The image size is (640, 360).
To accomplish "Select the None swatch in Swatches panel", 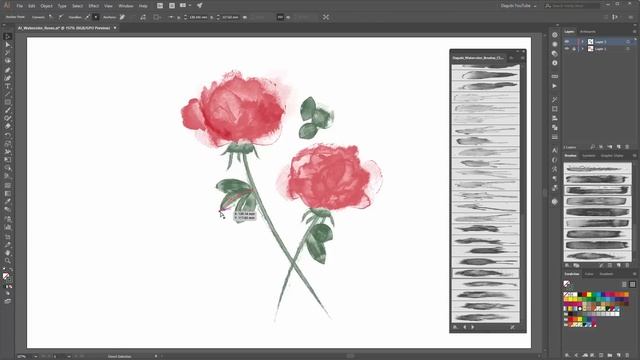I will pyautogui.click(x=567, y=294).
